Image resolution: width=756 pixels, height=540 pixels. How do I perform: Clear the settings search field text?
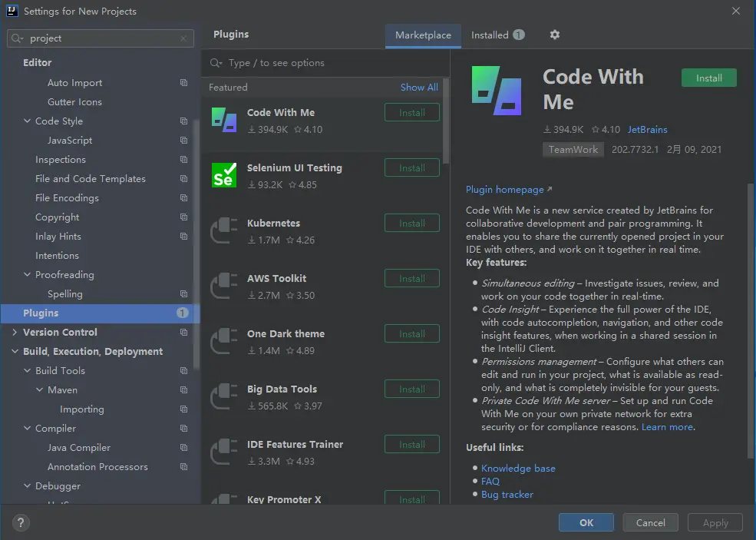pyautogui.click(x=183, y=38)
